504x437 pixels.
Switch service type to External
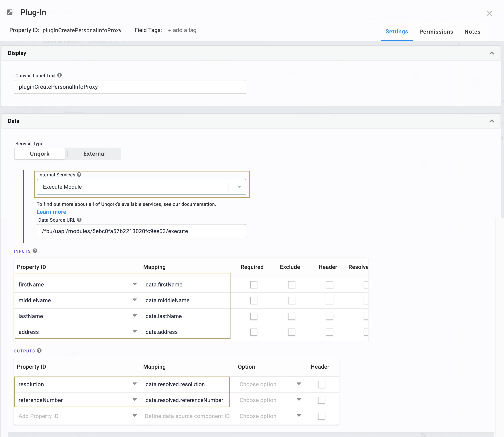click(x=94, y=154)
